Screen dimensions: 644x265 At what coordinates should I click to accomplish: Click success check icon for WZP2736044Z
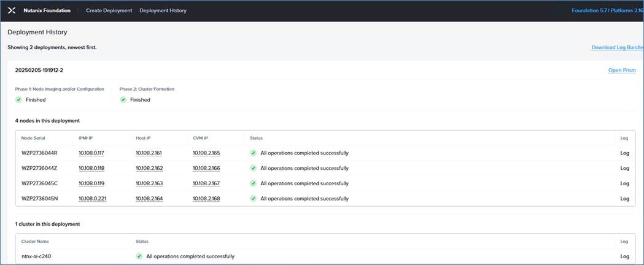[x=254, y=168]
